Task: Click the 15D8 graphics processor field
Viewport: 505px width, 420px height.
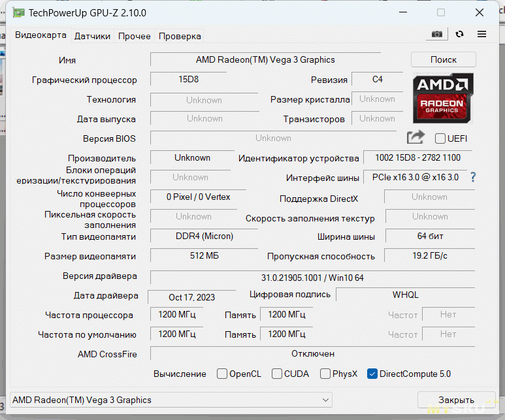Action: click(188, 79)
